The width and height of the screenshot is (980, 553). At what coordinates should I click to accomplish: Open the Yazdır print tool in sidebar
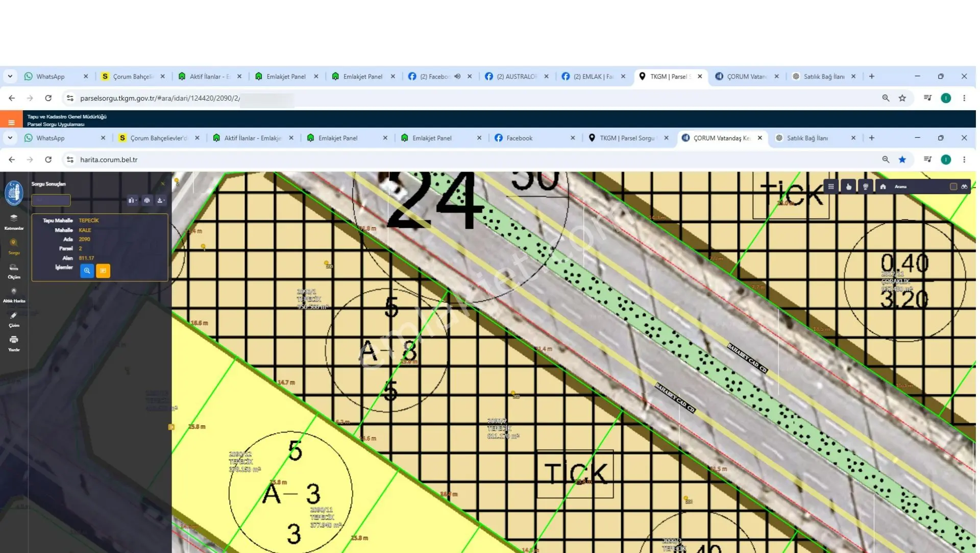pos(14,344)
